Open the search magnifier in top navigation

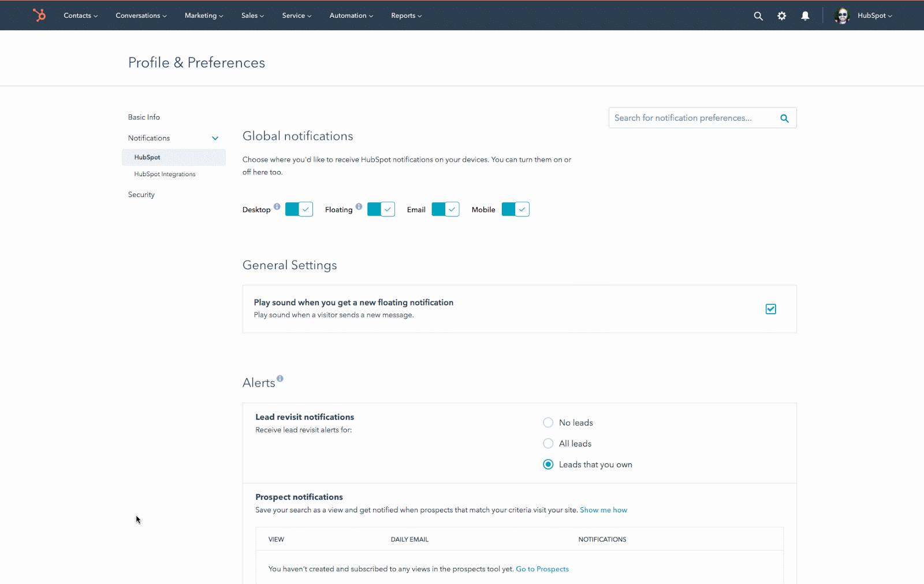tap(758, 16)
